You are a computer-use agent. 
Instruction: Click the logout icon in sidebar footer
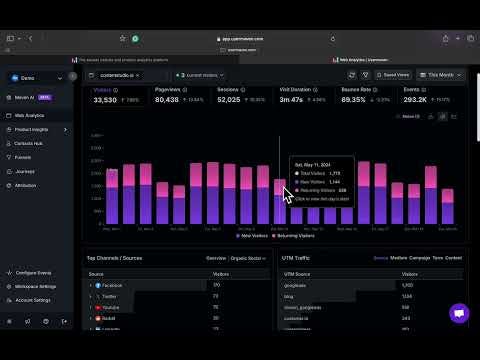(x=64, y=321)
